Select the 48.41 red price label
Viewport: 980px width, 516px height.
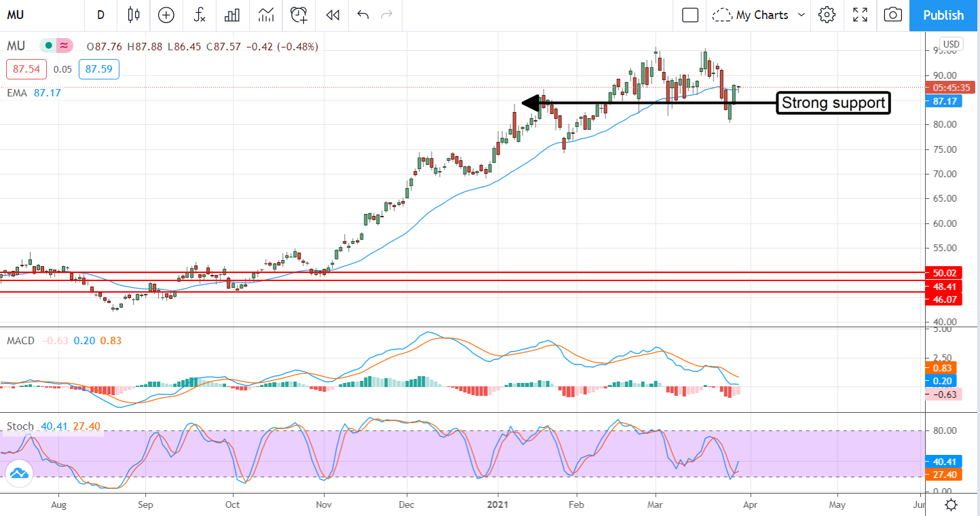tap(945, 287)
